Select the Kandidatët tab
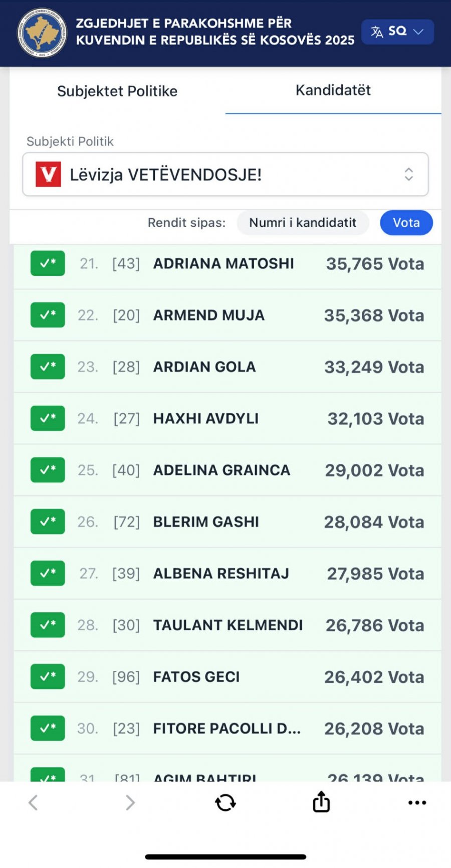 click(333, 90)
